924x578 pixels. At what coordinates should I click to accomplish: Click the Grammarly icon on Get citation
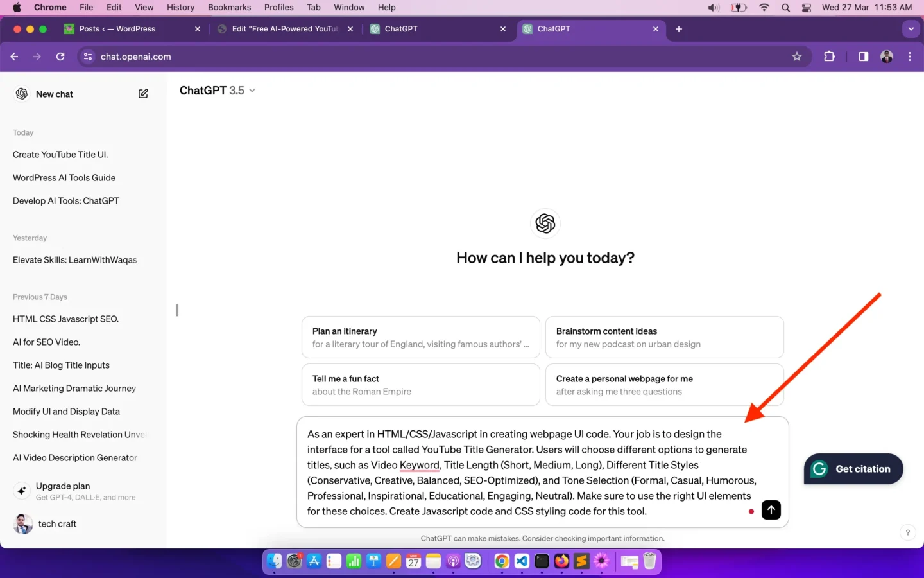pos(819,469)
